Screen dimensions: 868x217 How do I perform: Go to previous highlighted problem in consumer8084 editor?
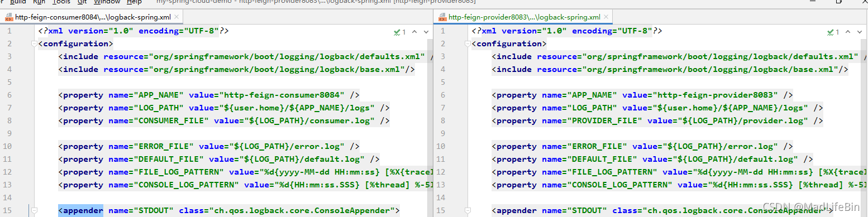pyautogui.click(x=414, y=32)
